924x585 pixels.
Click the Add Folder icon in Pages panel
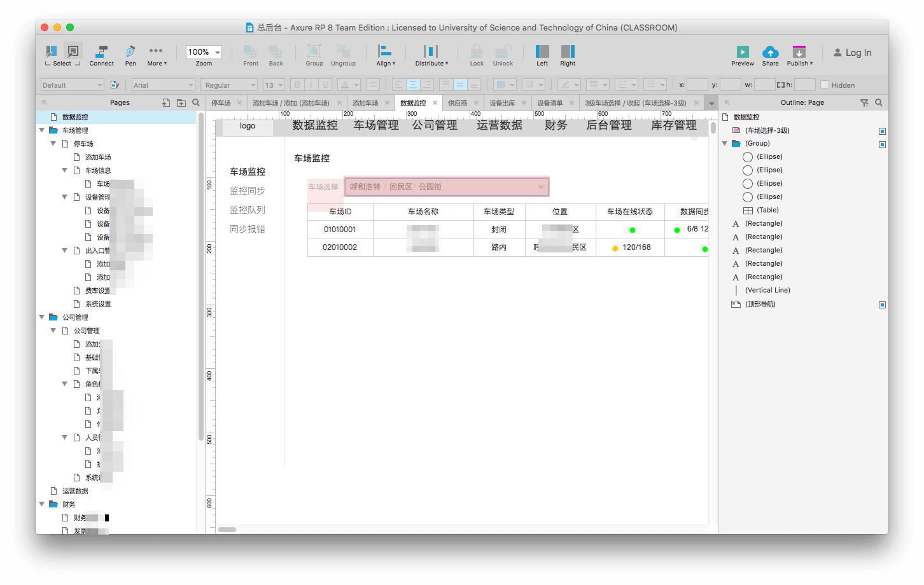point(181,102)
